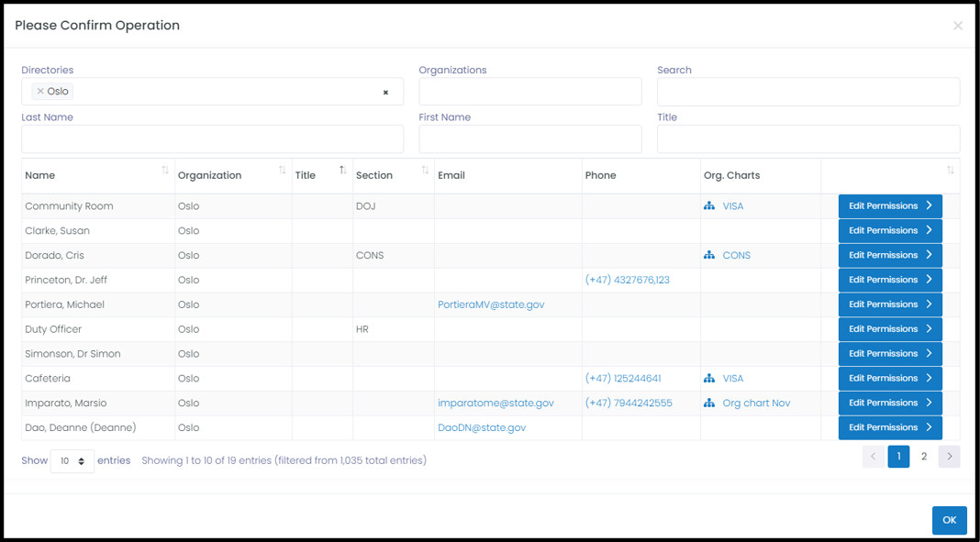Click phone number (+47) 4327676,123
This screenshot has height=542, width=980.
tap(628, 280)
